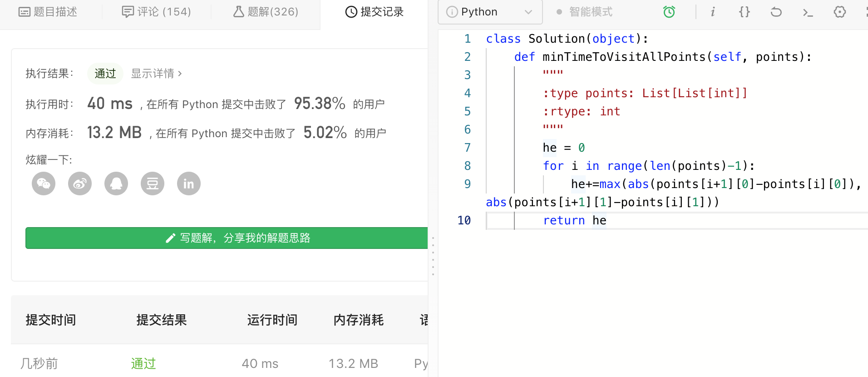Click the 提交时间 column header

tap(51, 320)
